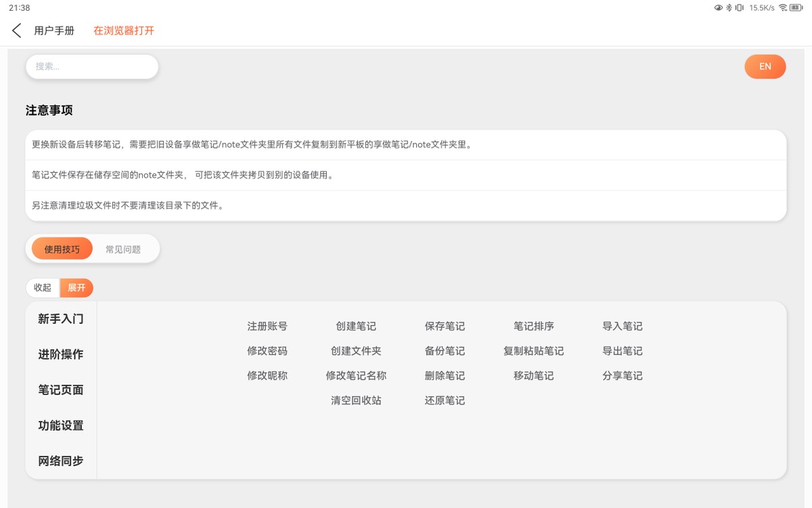Tap the eye icon in the status bar
The width and height of the screenshot is (812, 508).
coord(719,7)
